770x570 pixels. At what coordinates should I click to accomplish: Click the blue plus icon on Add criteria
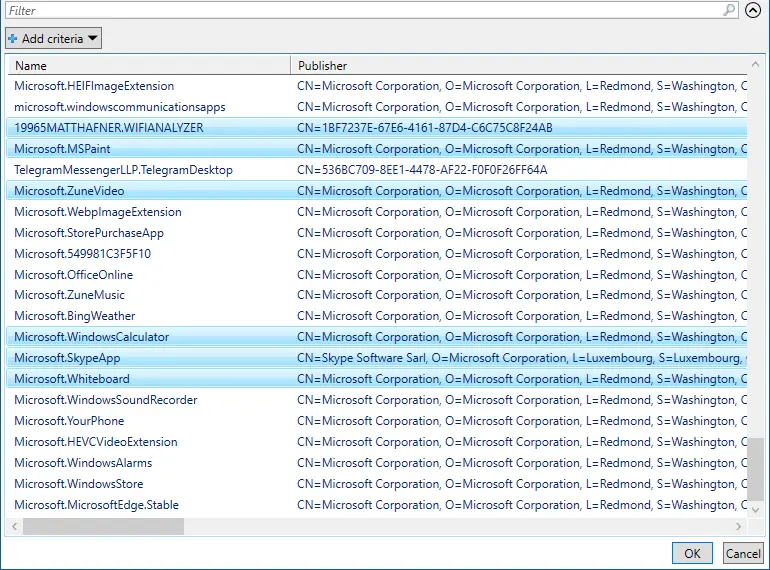tap(13, 38)
